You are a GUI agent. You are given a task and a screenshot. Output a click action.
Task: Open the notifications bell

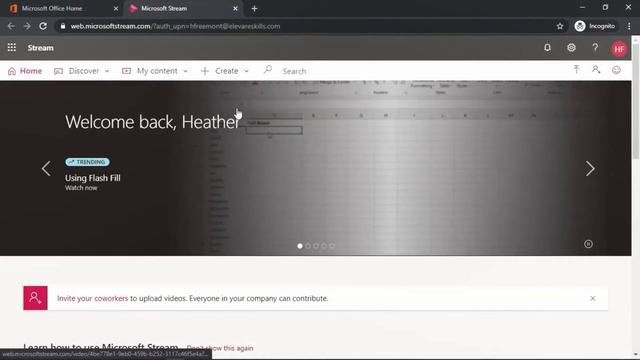click(x=547, y=48)
